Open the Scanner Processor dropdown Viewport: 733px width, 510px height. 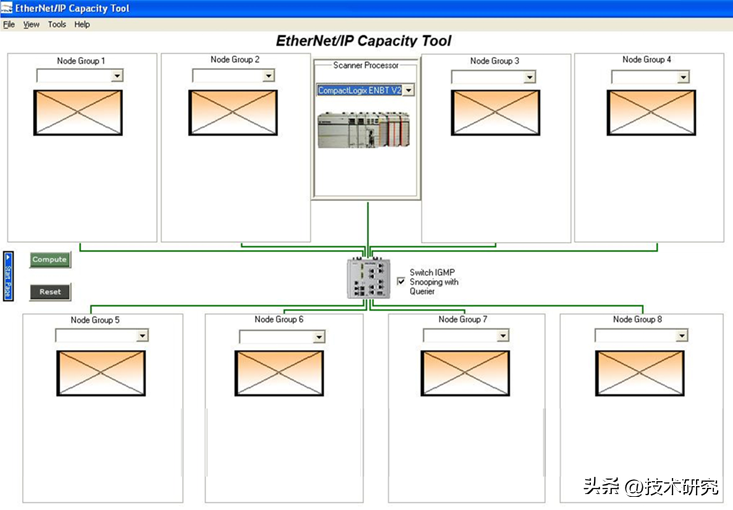[408, 90]
